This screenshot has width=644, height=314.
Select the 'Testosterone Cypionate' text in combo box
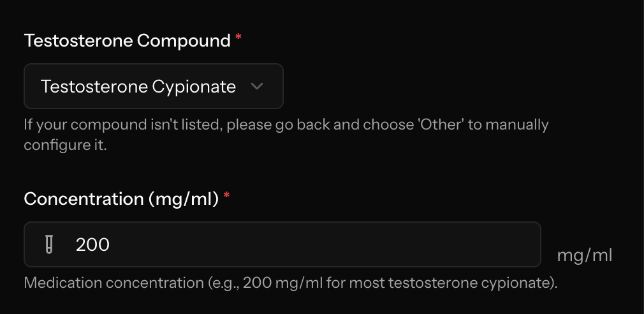click(x=138, y=87)
